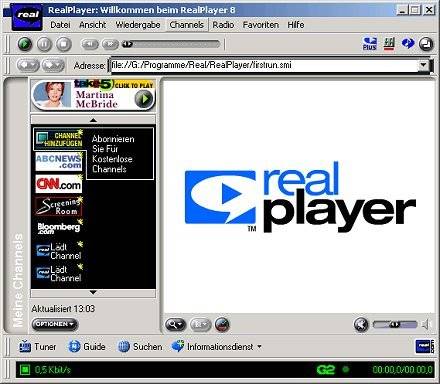Click into the Adresse field
Viewport: 440px width, 384px height.
coord(264,65)
